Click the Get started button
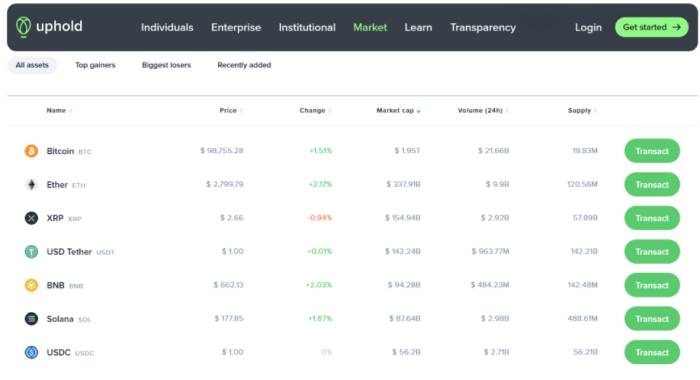The height and width of the screenshot is (380, 700). [651, 27]
